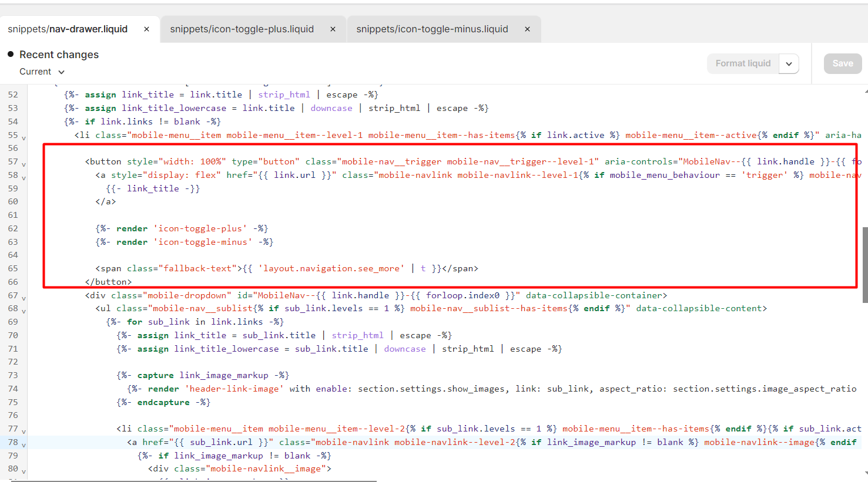The image size is (868, 482).
Task: Click the downcase filter on line 71
Action: click(x=405, y=349)
